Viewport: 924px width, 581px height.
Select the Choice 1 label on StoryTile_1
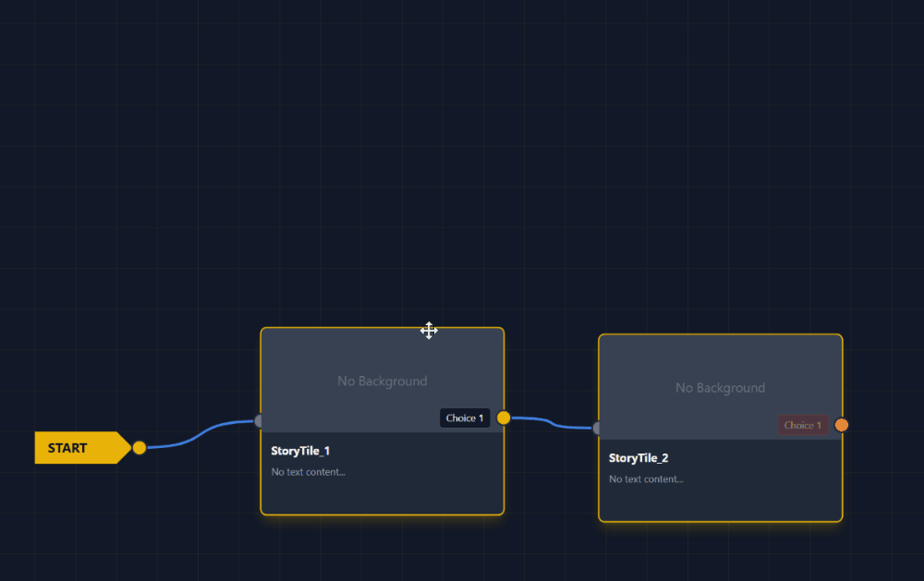[464, 418]
